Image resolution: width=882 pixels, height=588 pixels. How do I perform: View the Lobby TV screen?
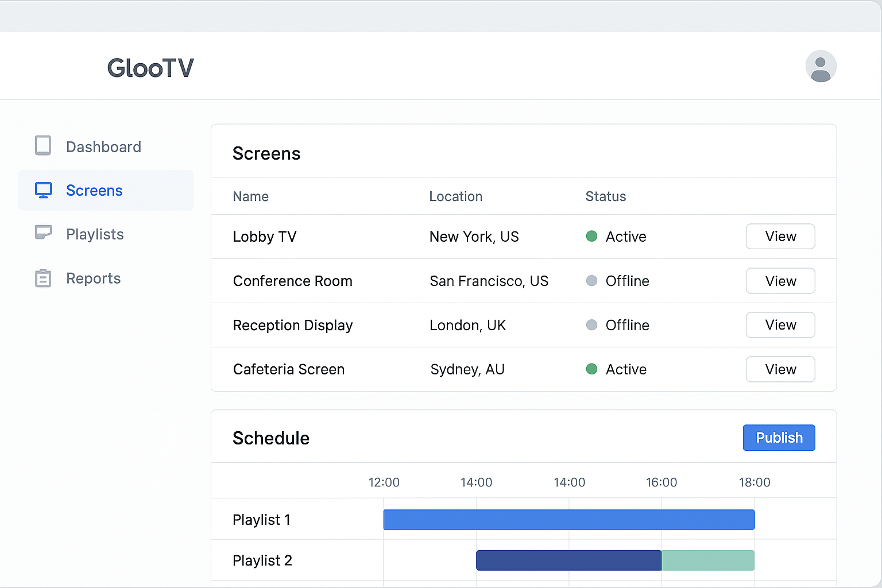(780, 237)
